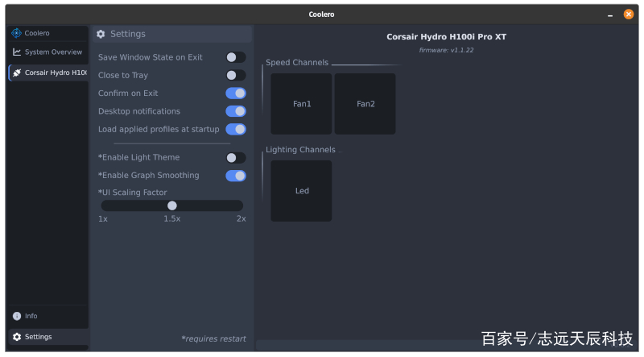Toggle Load applied profiles at startup
The image size is (644, 357).
[236, 129]
